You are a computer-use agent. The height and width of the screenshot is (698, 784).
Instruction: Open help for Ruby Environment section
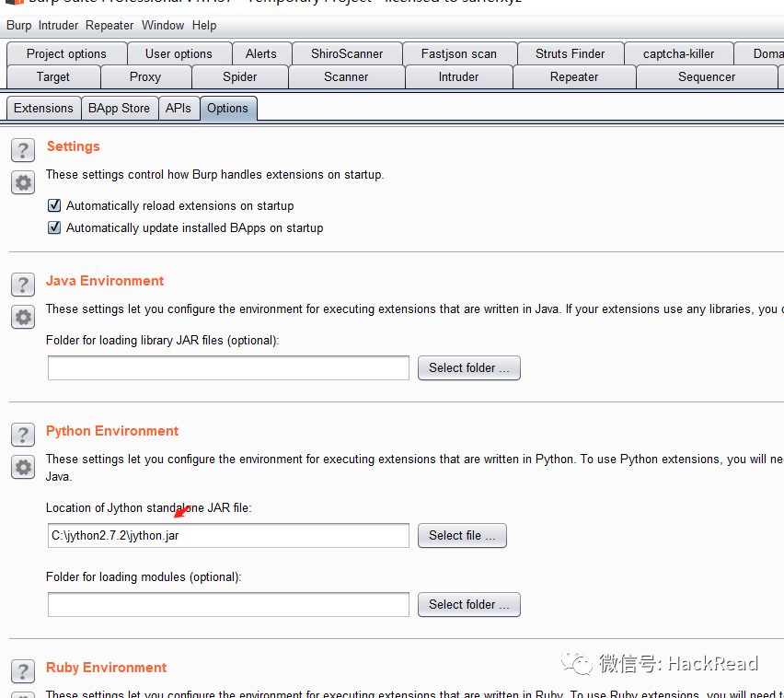click(23, 671)
